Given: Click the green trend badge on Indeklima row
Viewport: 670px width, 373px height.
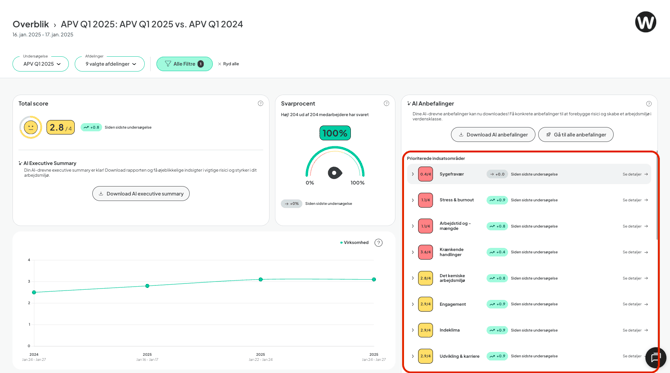Looking at the screenshot, I should coord(497,330).
